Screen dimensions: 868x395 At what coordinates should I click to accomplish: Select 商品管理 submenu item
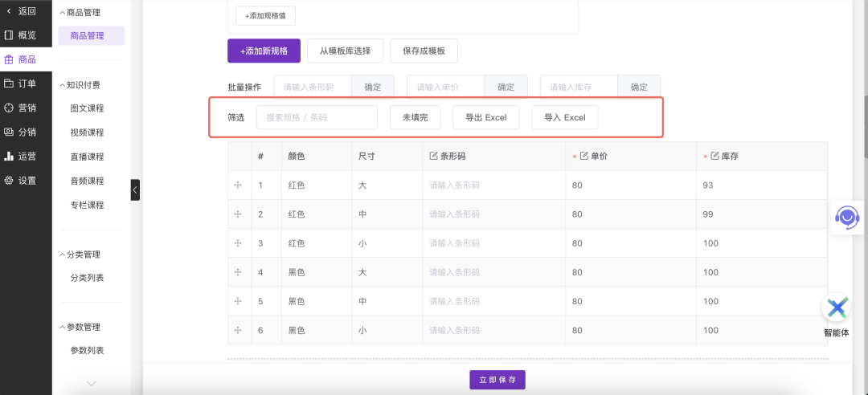pos(92,36)
